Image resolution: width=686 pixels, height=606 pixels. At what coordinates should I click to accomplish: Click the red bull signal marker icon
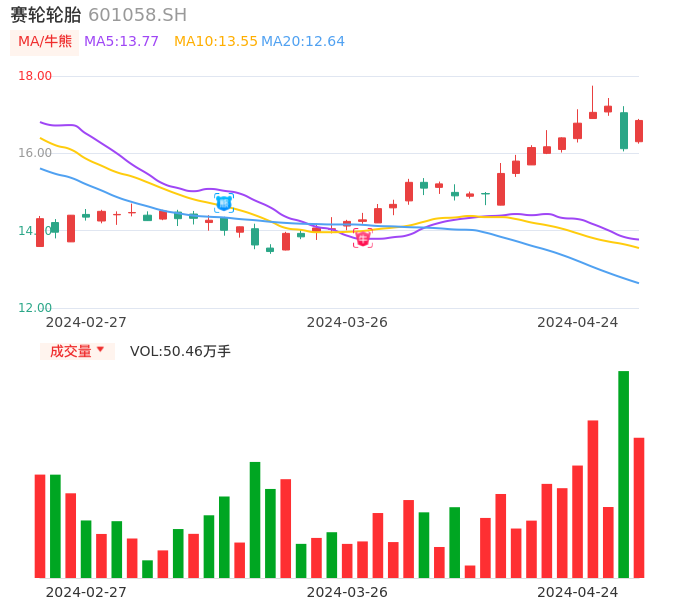click(x=363, y=238)
